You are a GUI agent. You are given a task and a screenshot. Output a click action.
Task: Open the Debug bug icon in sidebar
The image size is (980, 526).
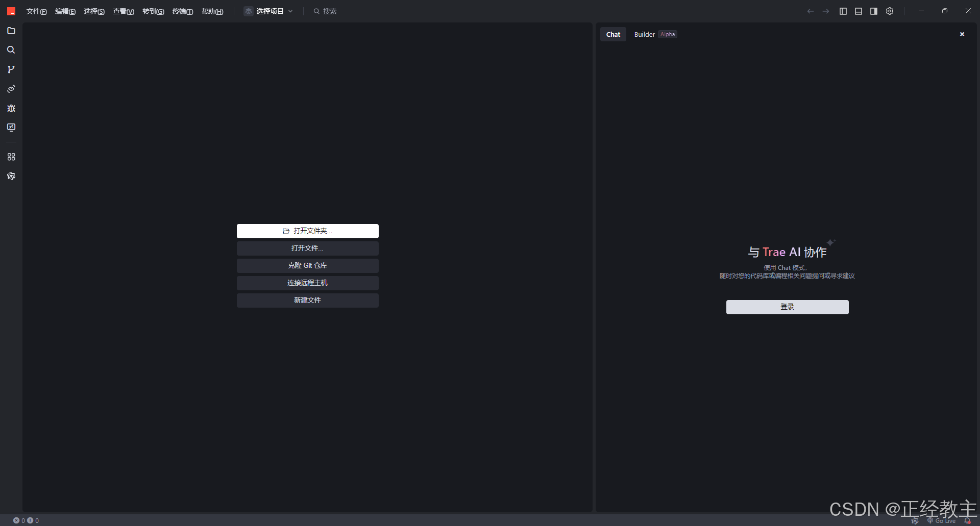[x=11, y=108]
